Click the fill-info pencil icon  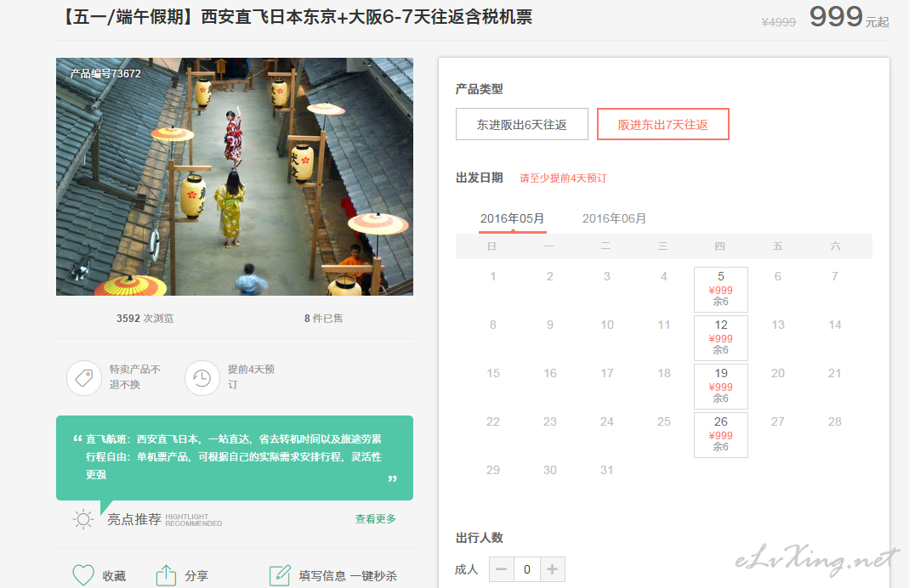point(280,575)
